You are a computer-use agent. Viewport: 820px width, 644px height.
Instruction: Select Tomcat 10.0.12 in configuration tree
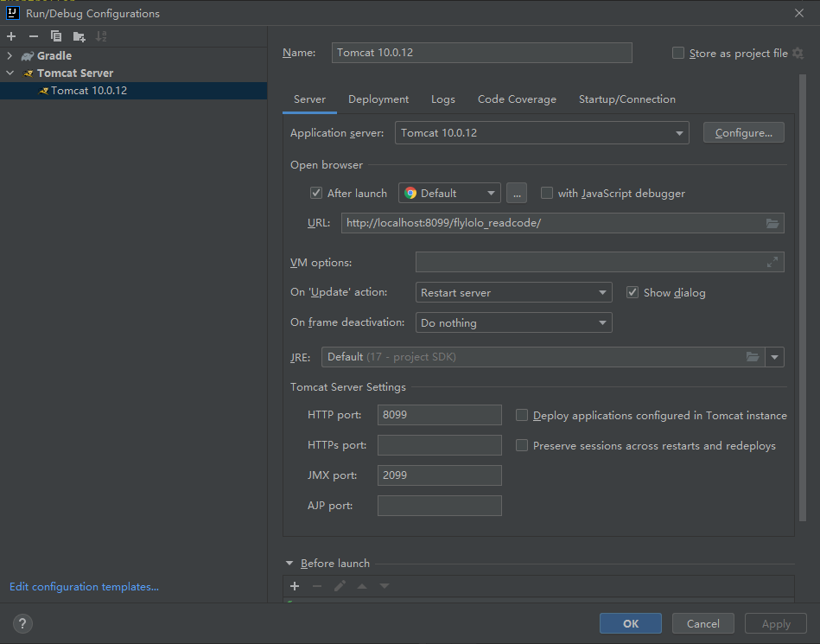133,91
